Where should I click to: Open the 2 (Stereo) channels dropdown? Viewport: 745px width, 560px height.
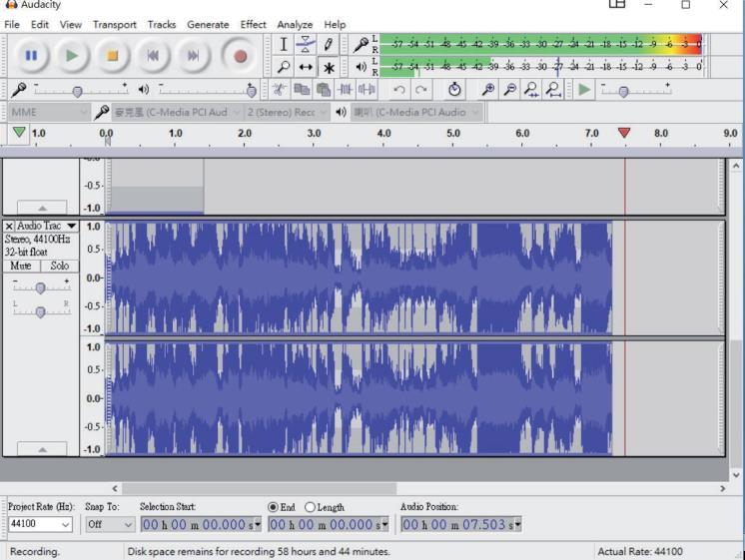point(287,112)
